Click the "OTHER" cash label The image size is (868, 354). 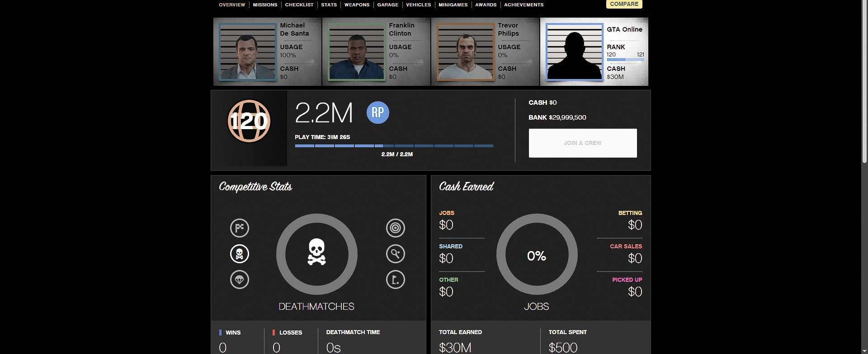pos(448,280)
